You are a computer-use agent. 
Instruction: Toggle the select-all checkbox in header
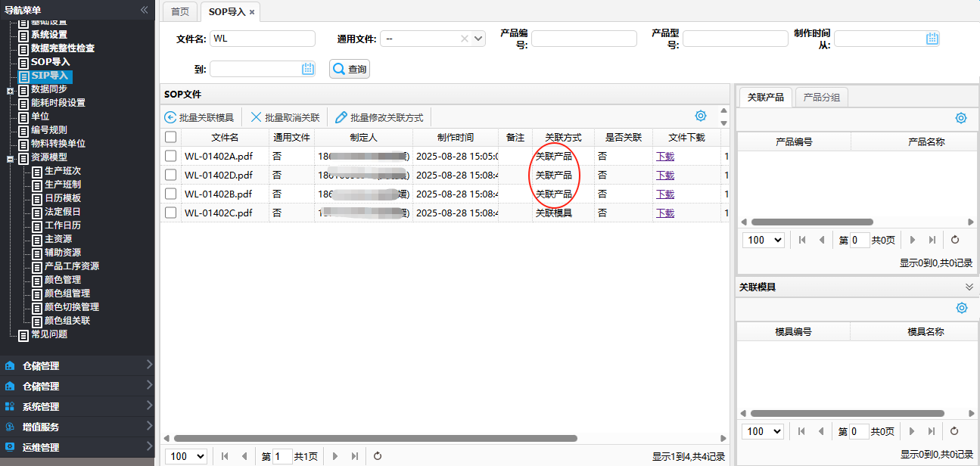pos(171,137)
